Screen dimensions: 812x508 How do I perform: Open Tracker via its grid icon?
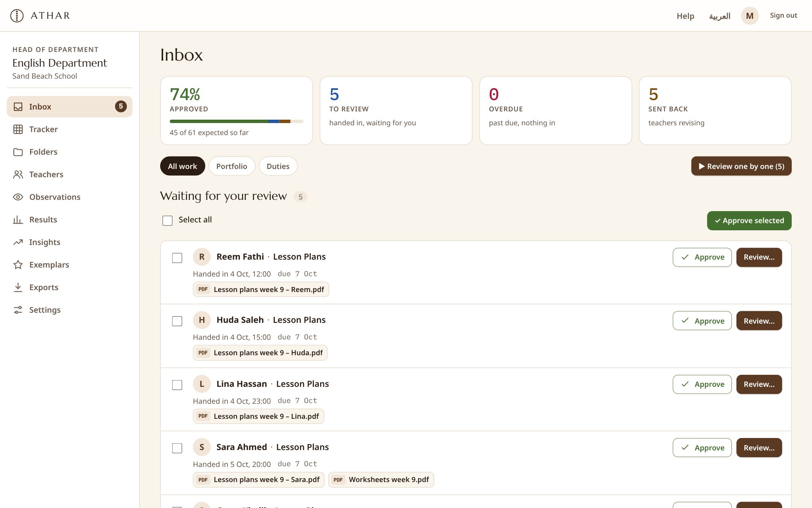[18, 129]
